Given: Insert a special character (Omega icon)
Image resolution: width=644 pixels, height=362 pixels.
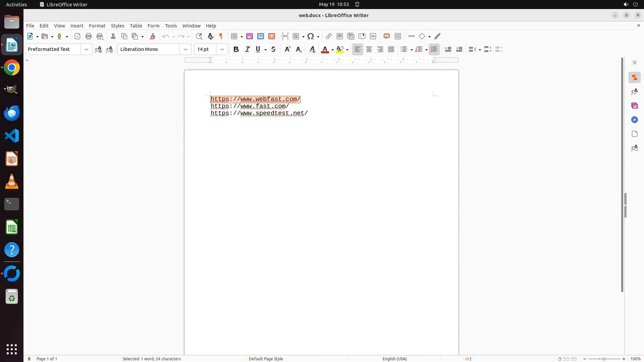Looking at the screenshot, I should (x=311, y=37).
